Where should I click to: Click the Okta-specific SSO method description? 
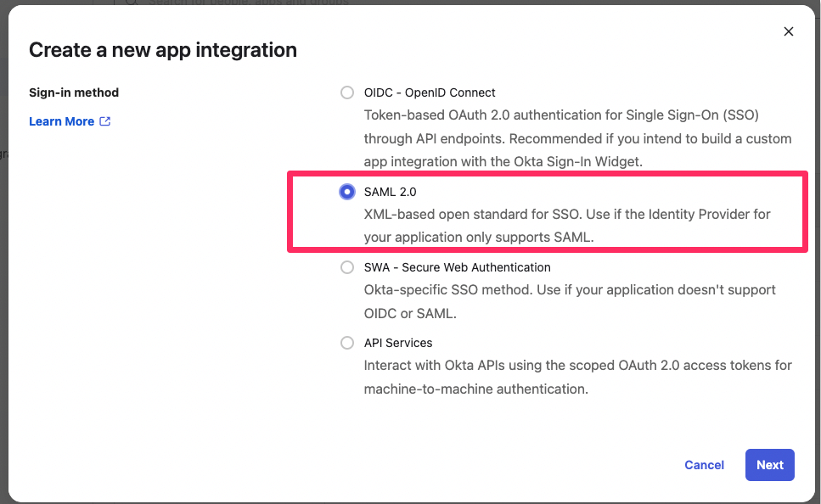click(570, 301)
